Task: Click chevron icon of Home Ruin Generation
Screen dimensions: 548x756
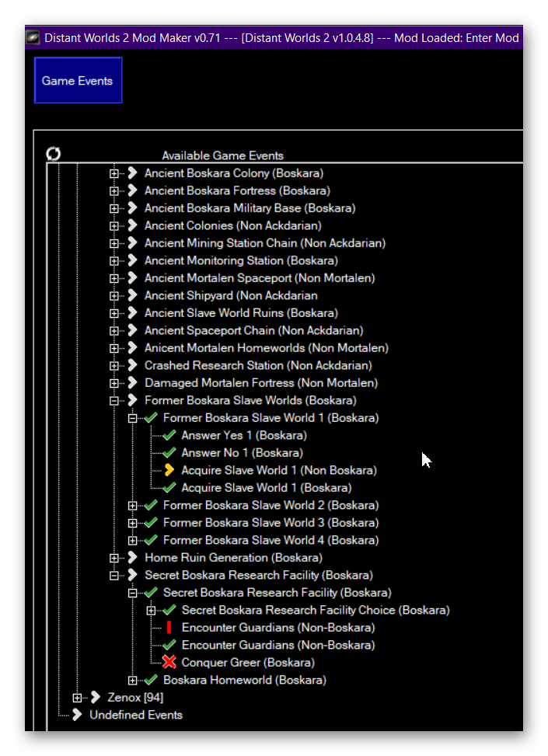Action: tap(133, 558)
